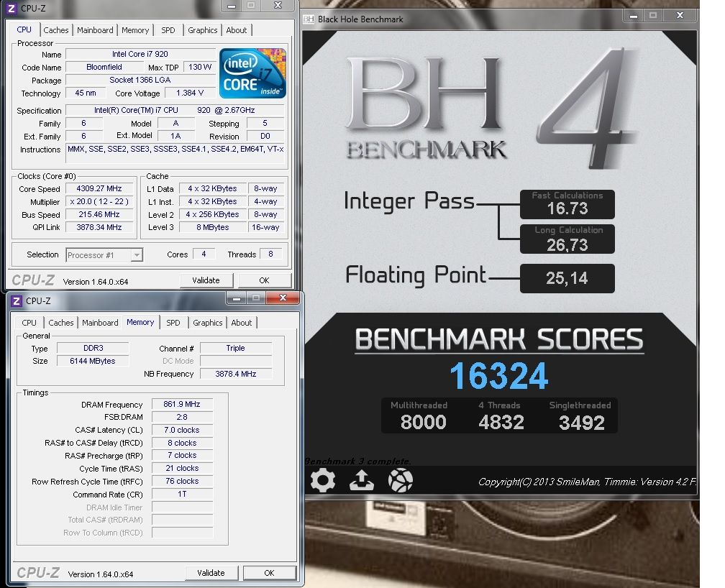Click the memory Size value 6144 MBytes
725x588 pixels.
pos(93,361)
